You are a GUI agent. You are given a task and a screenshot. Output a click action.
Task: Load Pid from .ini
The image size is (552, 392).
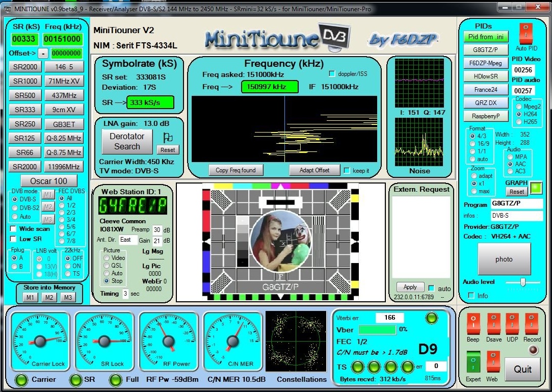click(486, 37)
